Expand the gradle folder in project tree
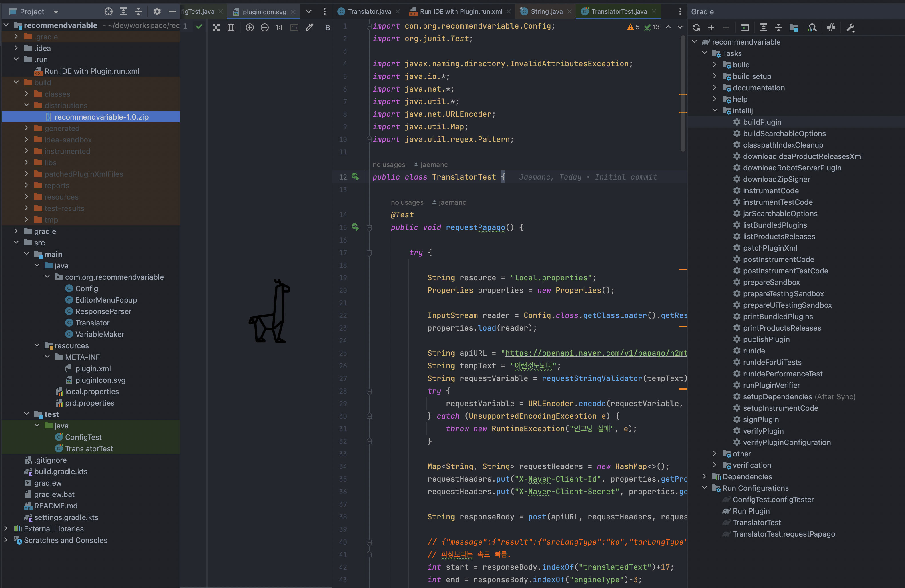 [16, 231]
